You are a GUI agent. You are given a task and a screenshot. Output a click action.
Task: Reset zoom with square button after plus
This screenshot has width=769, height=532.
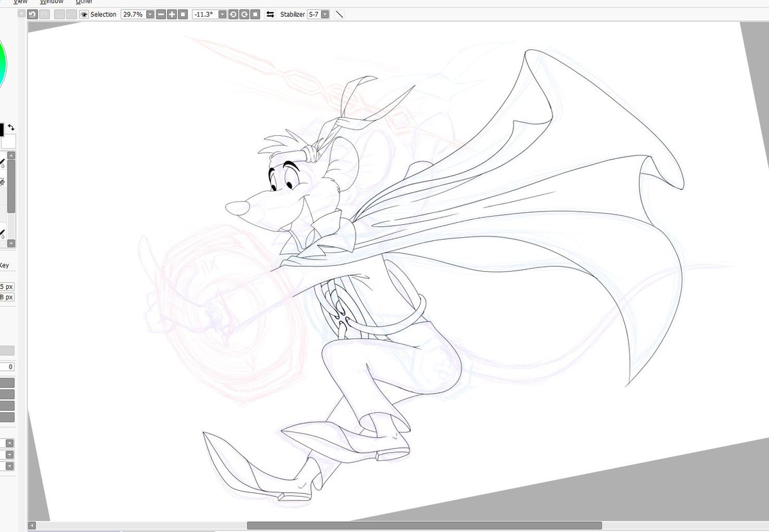[x=183, y=14]
